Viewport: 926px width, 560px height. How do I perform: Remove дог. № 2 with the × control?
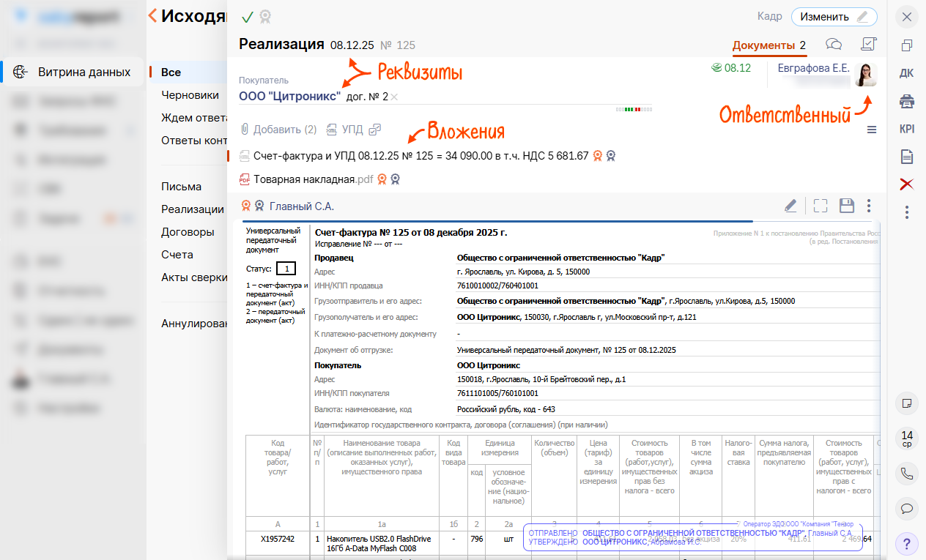coord(393,96)
